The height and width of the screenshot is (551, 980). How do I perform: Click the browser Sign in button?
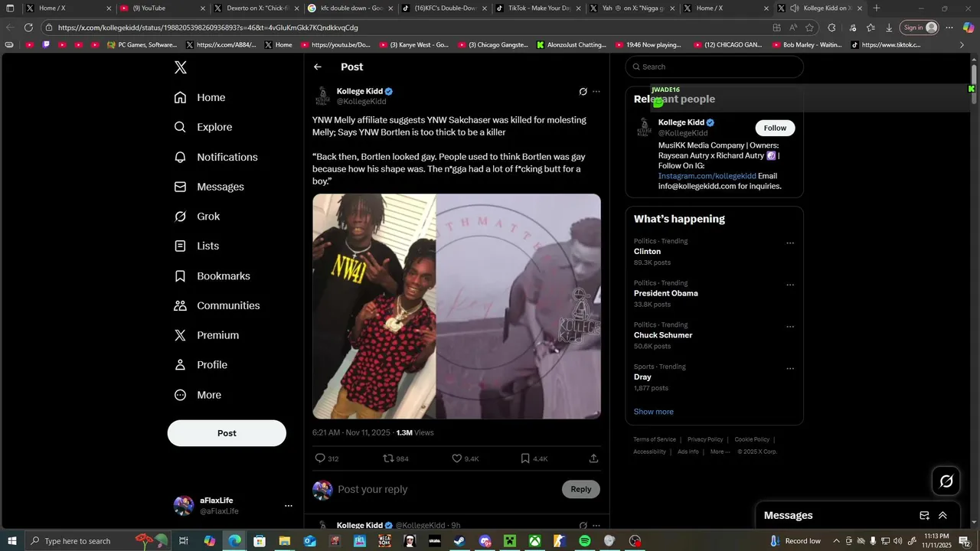pyautogui.click(x=919, y=28)
